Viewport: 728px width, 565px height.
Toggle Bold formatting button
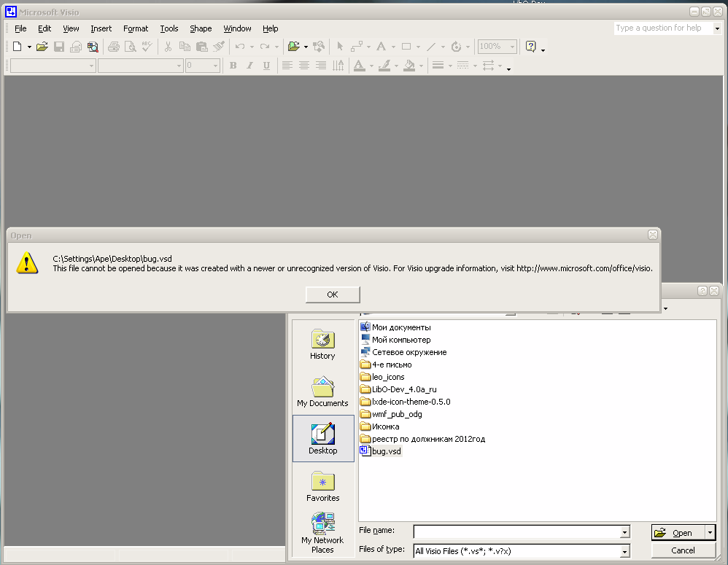(x=233, y=66)
